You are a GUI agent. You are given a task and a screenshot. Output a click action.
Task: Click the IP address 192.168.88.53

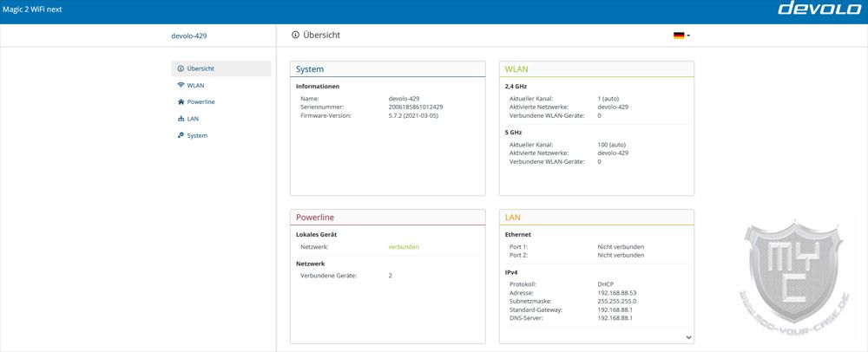click(x=616, y=292)
